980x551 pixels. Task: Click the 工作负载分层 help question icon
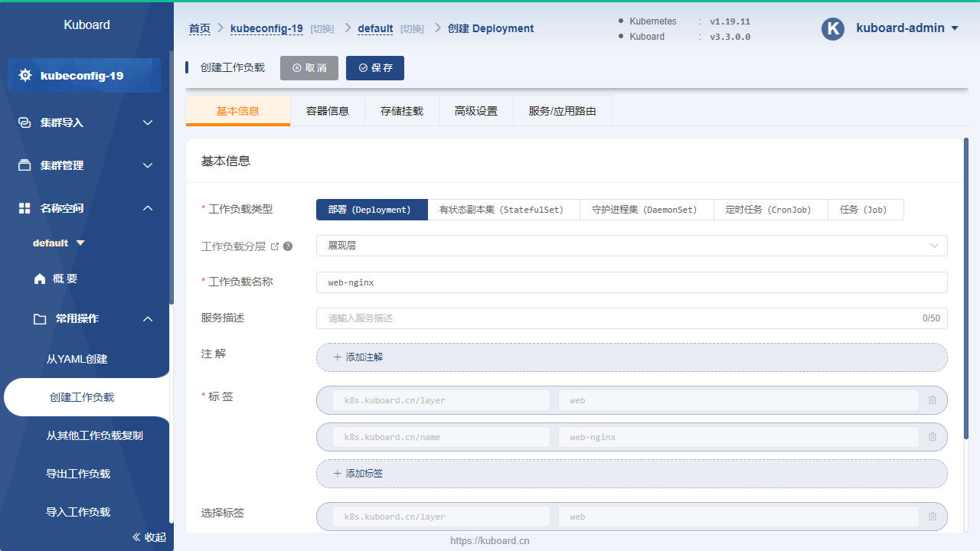pos(288,246)
